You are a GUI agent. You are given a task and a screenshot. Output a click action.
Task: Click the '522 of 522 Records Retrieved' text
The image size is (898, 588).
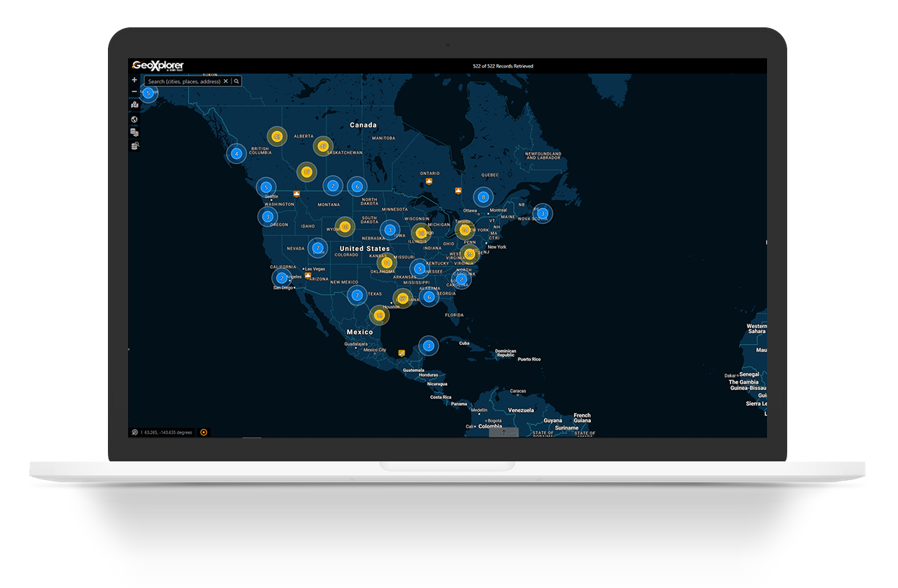pos(503,66)
